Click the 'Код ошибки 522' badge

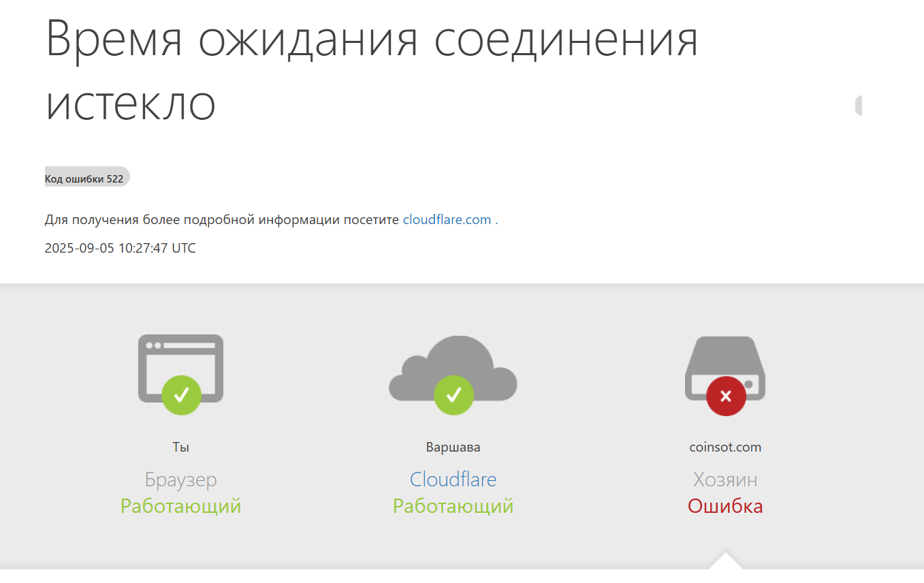(87, 177)
